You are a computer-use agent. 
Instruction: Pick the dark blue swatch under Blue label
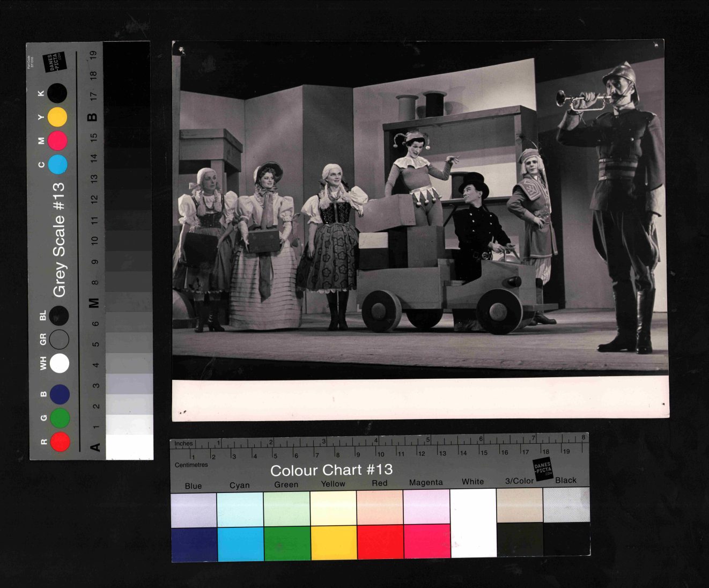tap(194, 544)
